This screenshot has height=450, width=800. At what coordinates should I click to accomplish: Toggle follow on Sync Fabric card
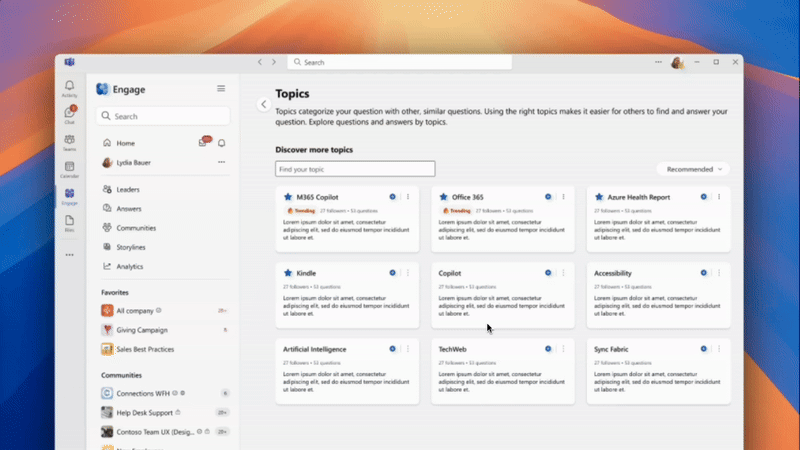pos(704,349)
